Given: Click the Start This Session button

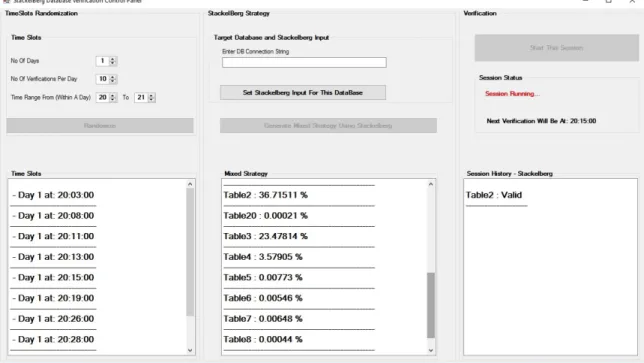Looking at the screenshot, I should 557,48.
